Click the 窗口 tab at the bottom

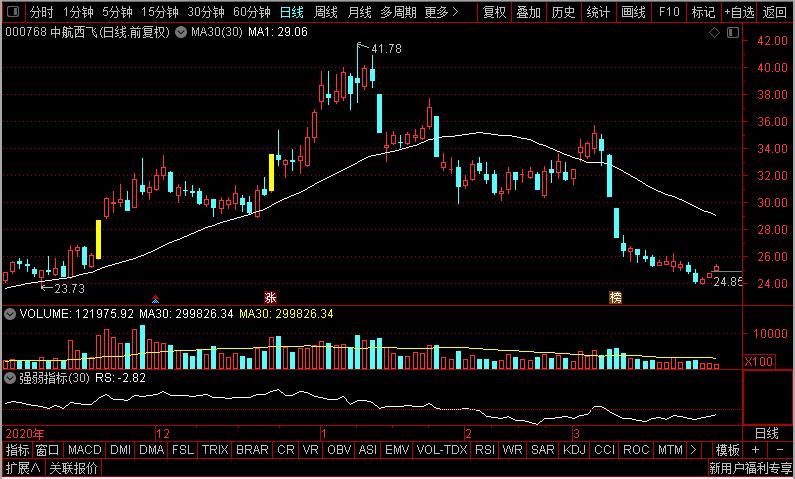(x=48, y=450)
